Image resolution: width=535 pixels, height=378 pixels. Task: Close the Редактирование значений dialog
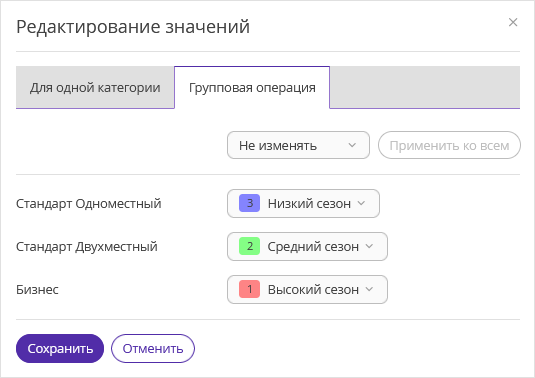point(513,23)
